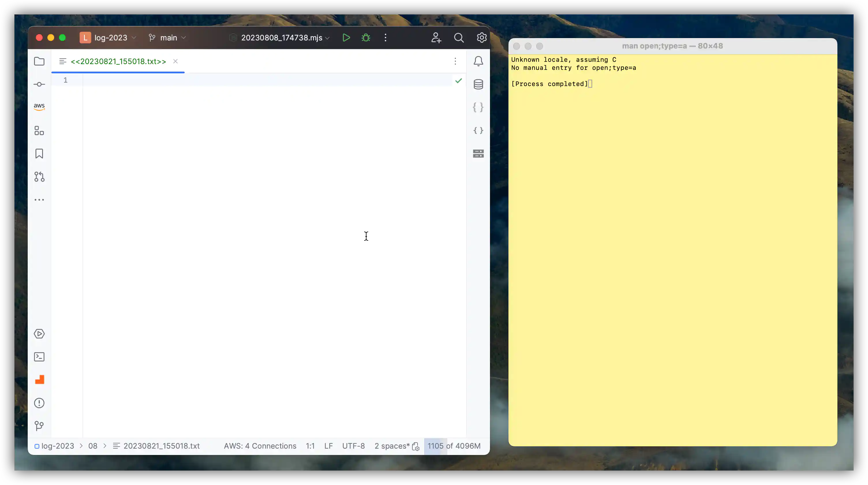Show notifications bell panel

click(x=478, y=61)
